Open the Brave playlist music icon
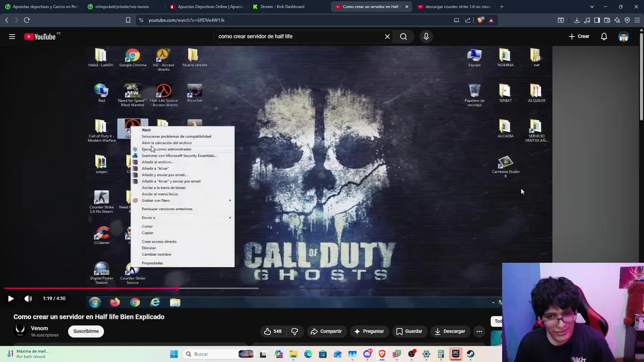This screenshot has height=362, width=644. click(x=587, y=20)
